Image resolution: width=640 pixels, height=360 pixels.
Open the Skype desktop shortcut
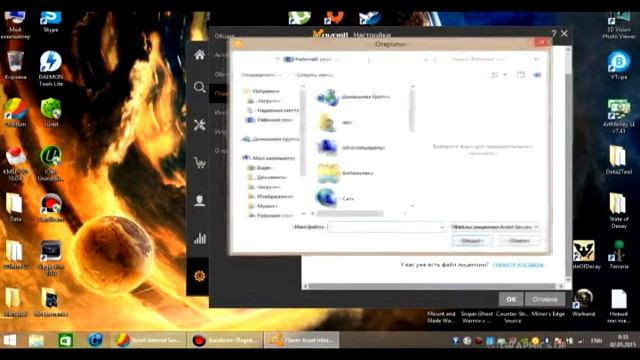51,22
